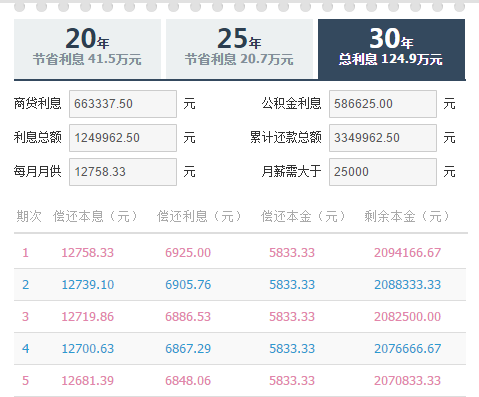Select interest value 6886.53
Screen dimensions: 479x397
[x=188, y=317]
